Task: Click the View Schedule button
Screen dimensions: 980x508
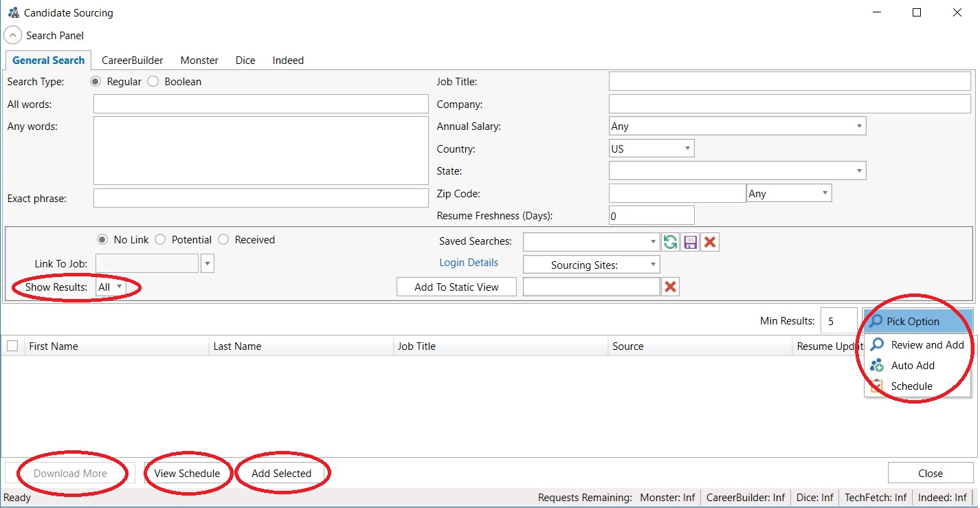Action: (x=187, y=473)
